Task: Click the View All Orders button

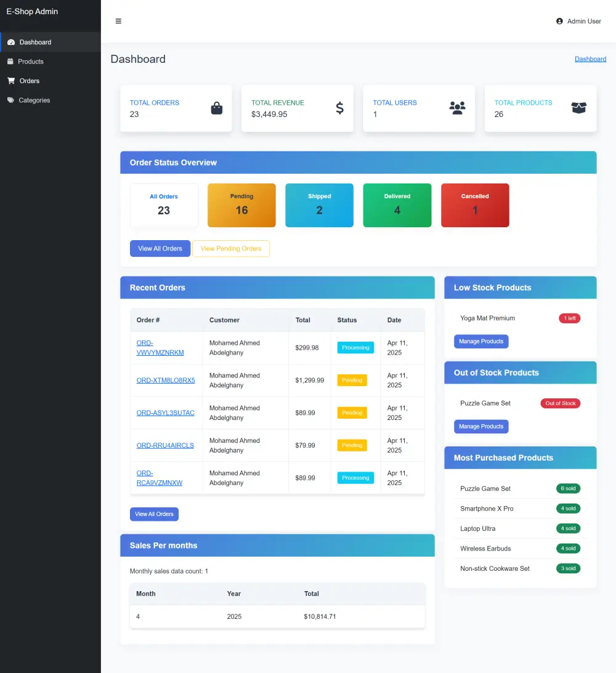Action: (160, 248)
